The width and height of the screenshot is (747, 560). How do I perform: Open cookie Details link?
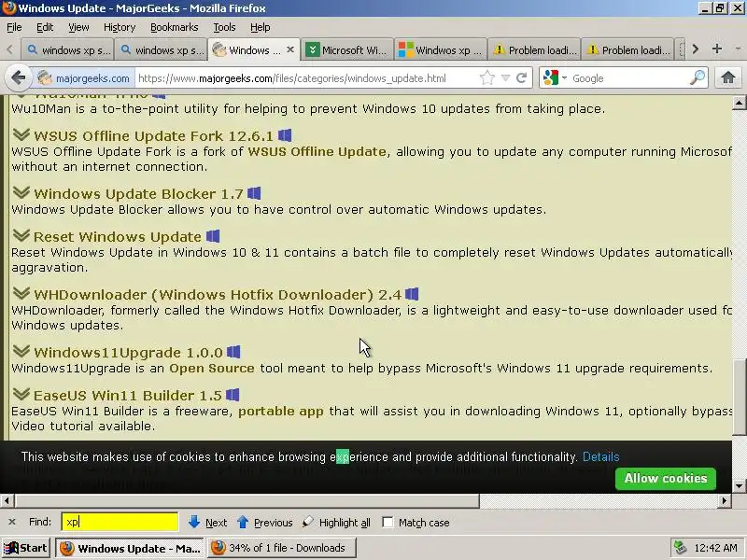pyautogui.click(x=600, y=456)
